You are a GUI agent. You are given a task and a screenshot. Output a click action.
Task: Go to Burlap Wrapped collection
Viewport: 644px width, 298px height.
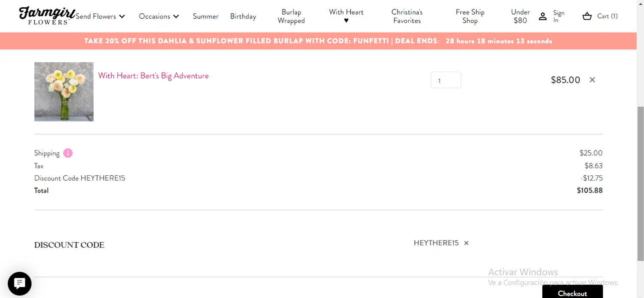coord(291,16)
